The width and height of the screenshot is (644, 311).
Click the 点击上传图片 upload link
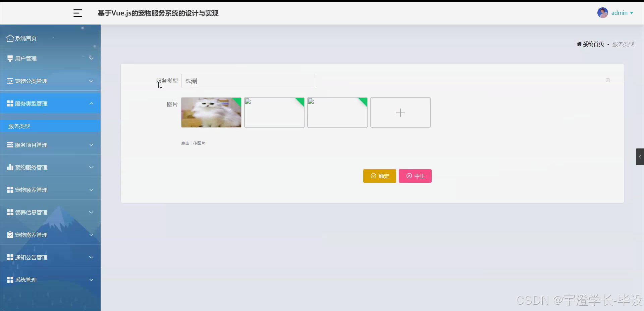point(193,143)
